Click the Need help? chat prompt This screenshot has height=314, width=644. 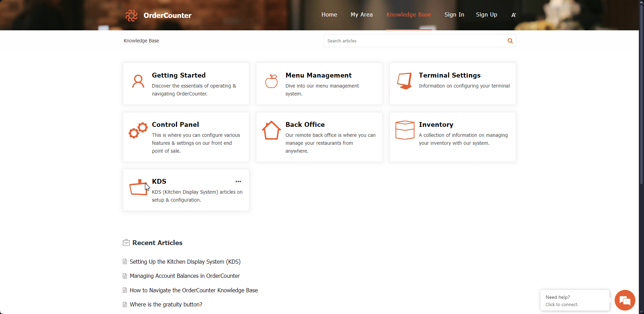[575, 300]
